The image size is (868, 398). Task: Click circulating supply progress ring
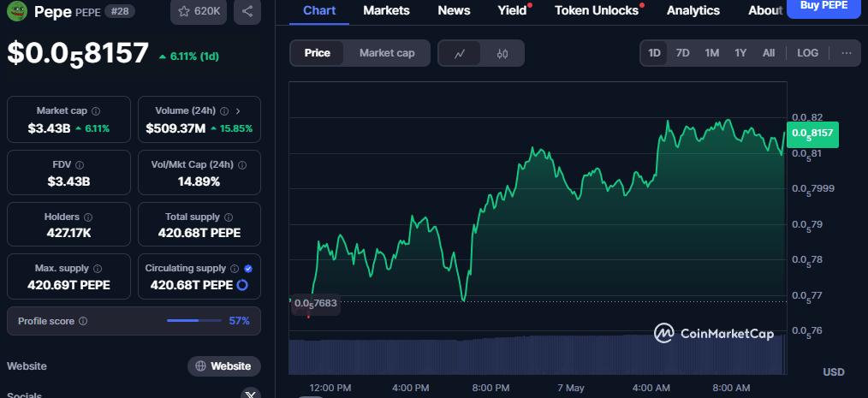(x=242, y=285)
